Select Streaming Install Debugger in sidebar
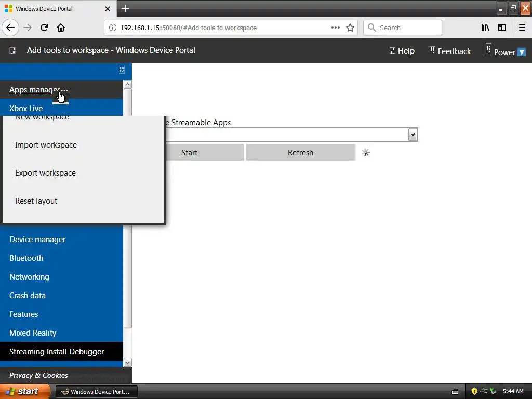532x399 pixels. point(61,351)
